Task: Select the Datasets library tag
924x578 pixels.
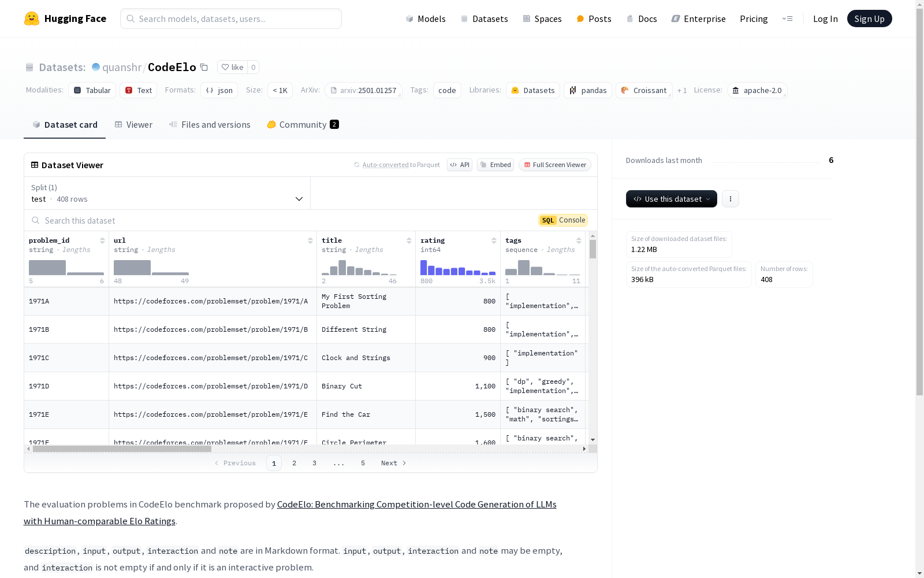Action: click(x=533, y=90)
